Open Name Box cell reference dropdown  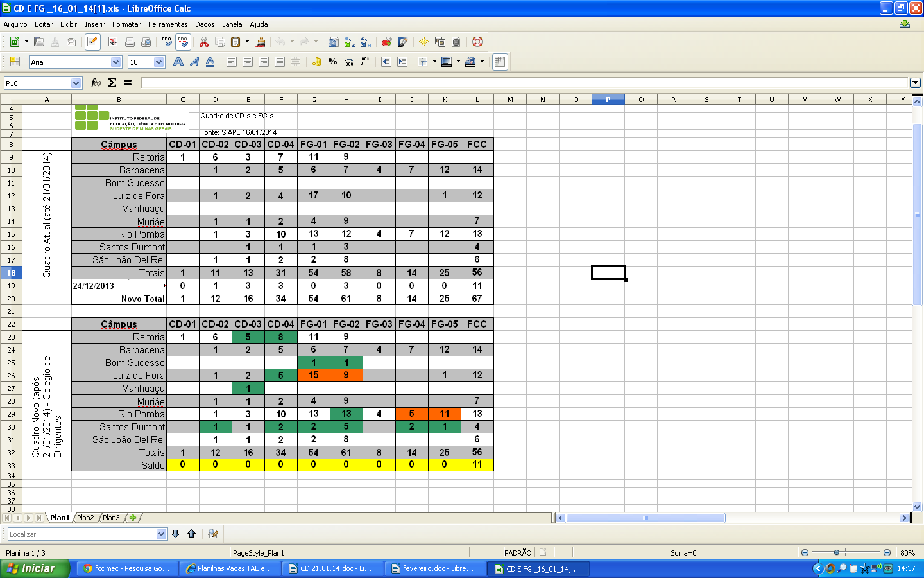pos(76,83)
